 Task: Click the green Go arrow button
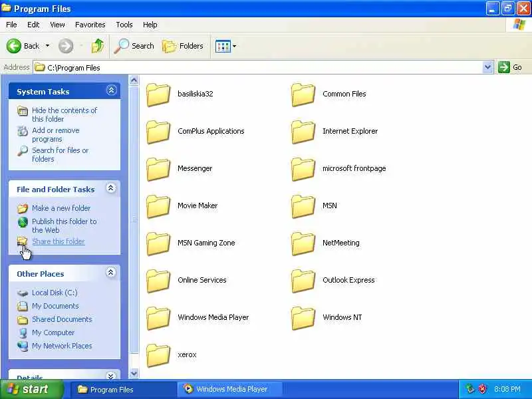click(x=504, y=67)
